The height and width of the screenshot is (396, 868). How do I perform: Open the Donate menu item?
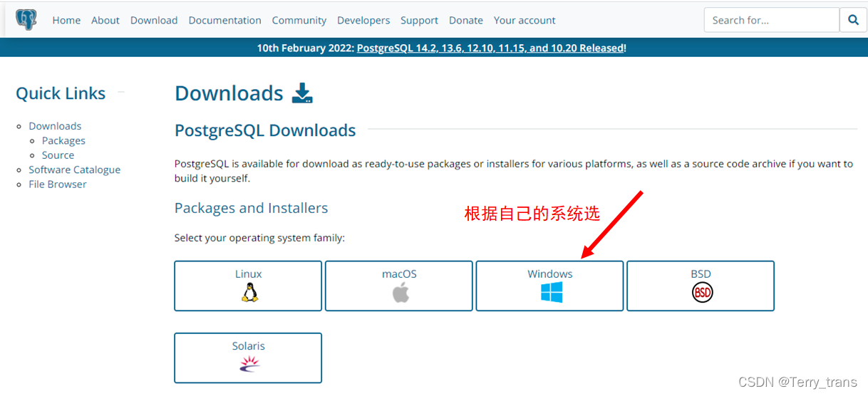click(x=466, y=21)
